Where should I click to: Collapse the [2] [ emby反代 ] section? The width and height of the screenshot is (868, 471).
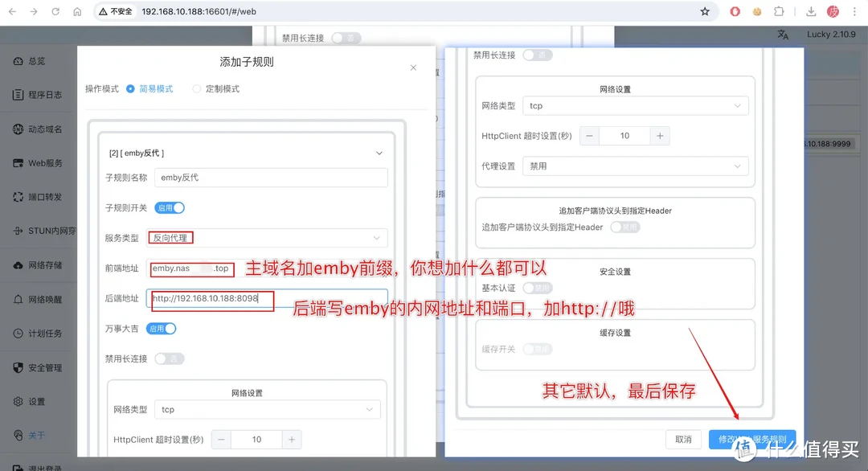coord(379,153)
